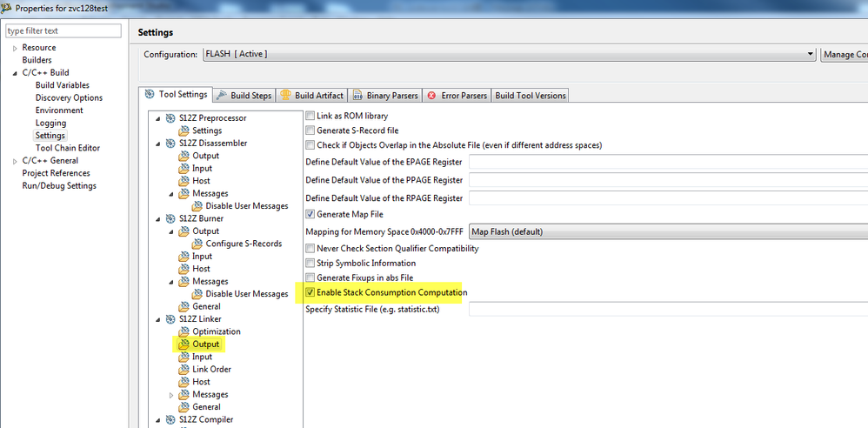This screenshot has height=428, width=868.
Task: Click folder icon of Linker Link Order
Action: [x=184, y=370]
